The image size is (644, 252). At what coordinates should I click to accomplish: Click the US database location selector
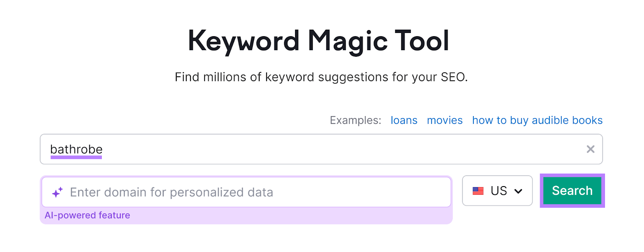(497, 191)
